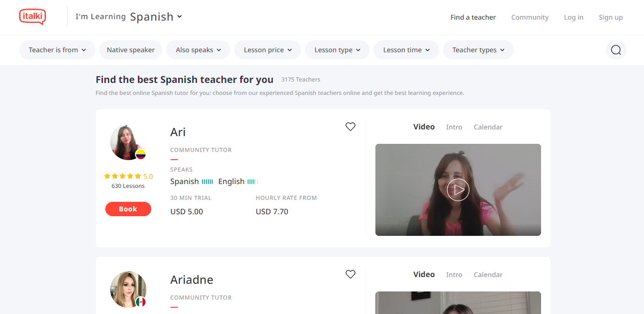Expand the Teacher types dropdown

pos(478,50)
